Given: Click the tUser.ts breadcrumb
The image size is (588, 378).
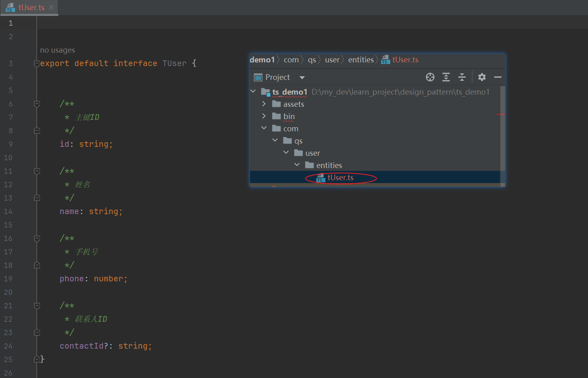Looking at the screenshot, I should (405, 60).
